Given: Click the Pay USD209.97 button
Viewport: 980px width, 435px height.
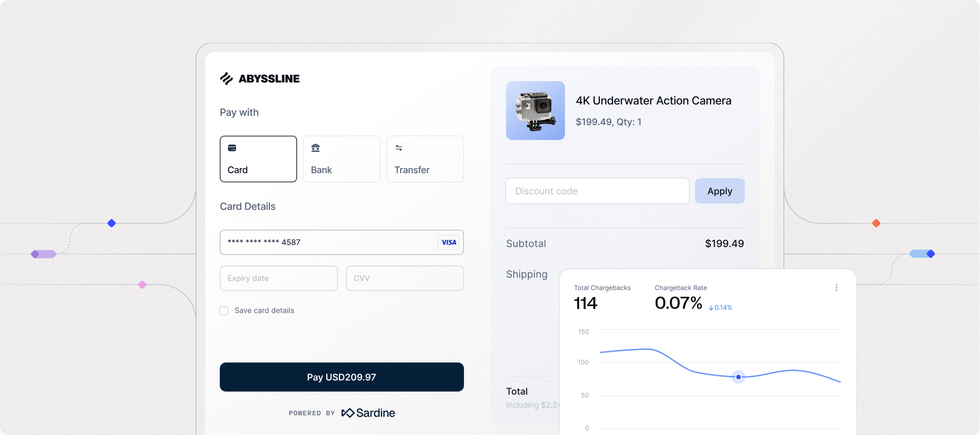Looking at the screenshot, I should 342,377.
